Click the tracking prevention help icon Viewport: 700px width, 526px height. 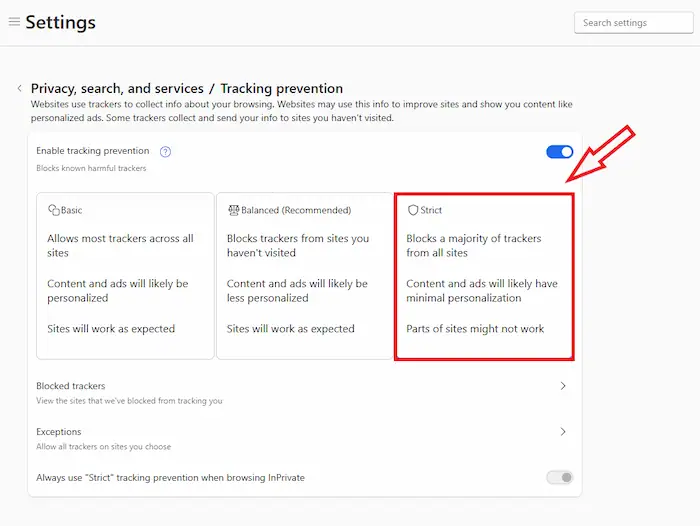166,152
